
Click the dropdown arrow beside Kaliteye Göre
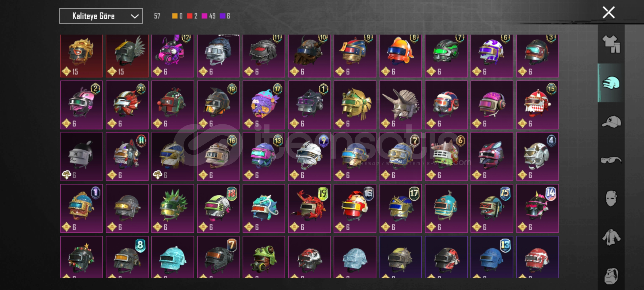coord(134,16)
